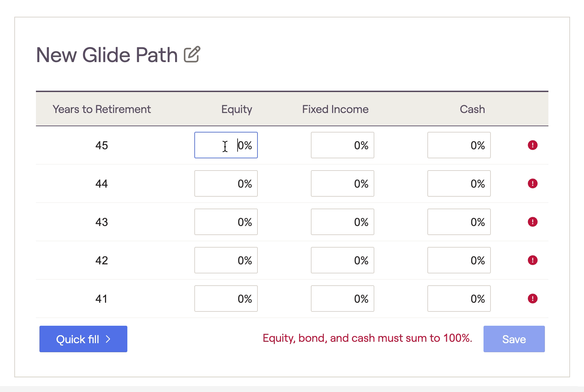
Task: Click the edit pencil icon beside New Glide Path
Action: click(x=192, y=54)
